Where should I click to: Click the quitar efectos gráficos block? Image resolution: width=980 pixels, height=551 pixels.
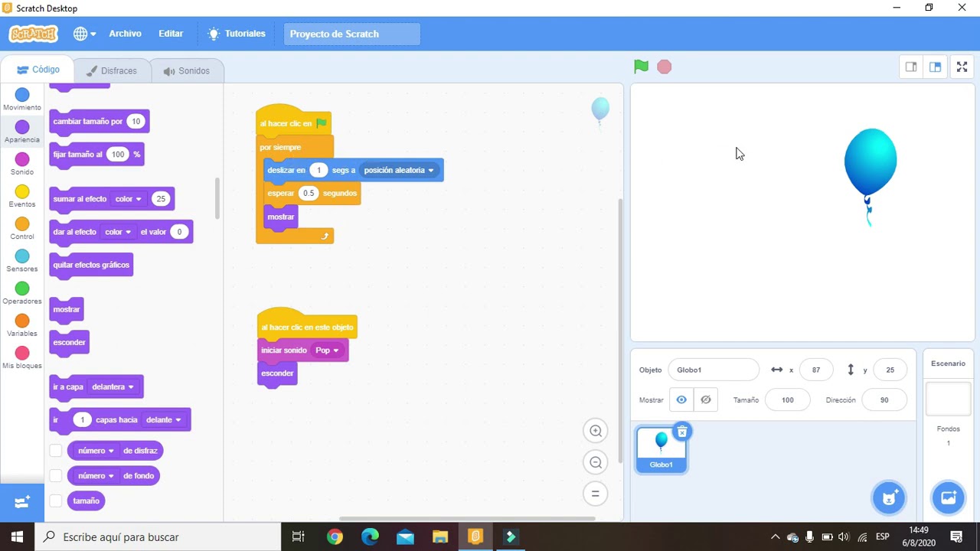pyautogui.click(x=91, y=265)
